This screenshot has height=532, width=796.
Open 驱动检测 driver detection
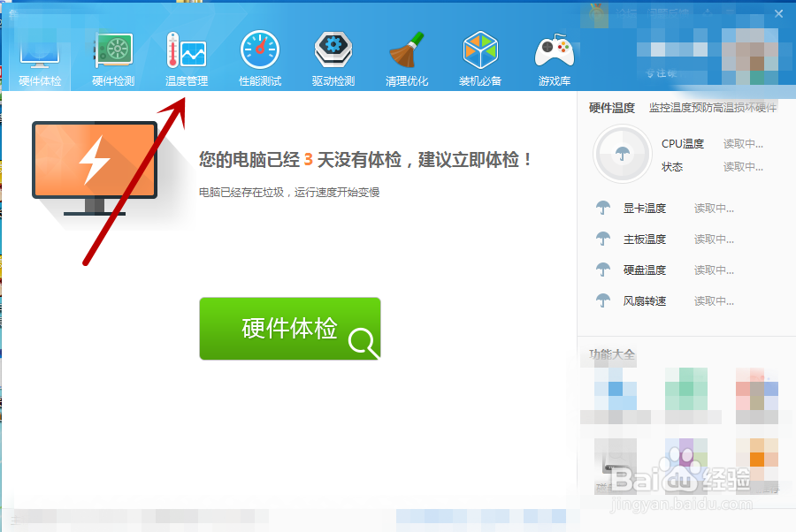point(333,58)
